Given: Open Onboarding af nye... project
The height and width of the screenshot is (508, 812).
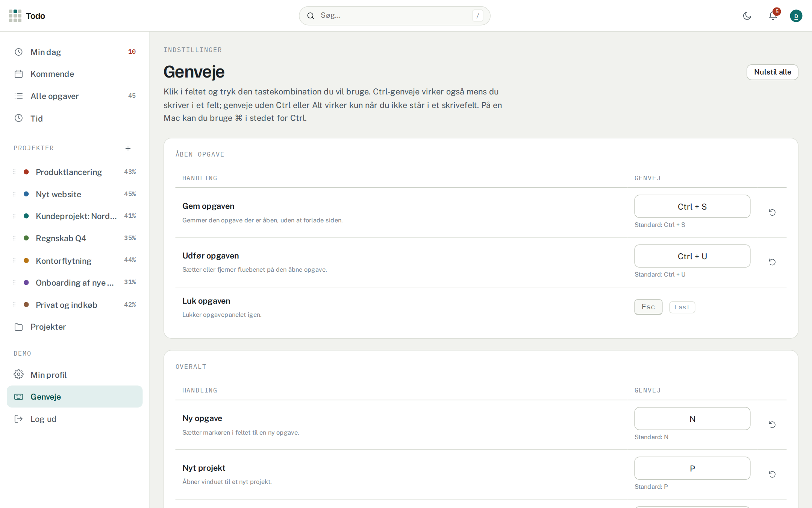Looking at the screenshot, I should [74, 283].
